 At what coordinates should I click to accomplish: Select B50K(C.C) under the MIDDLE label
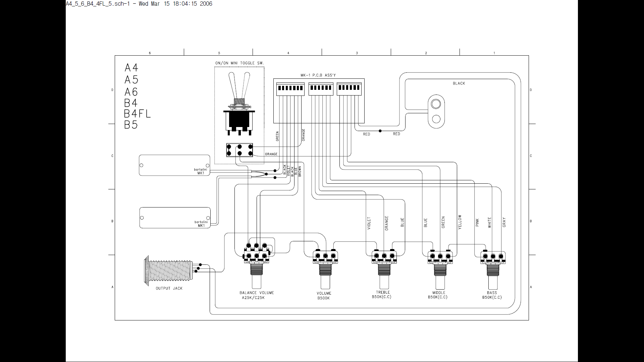click(x=438, y=297)
